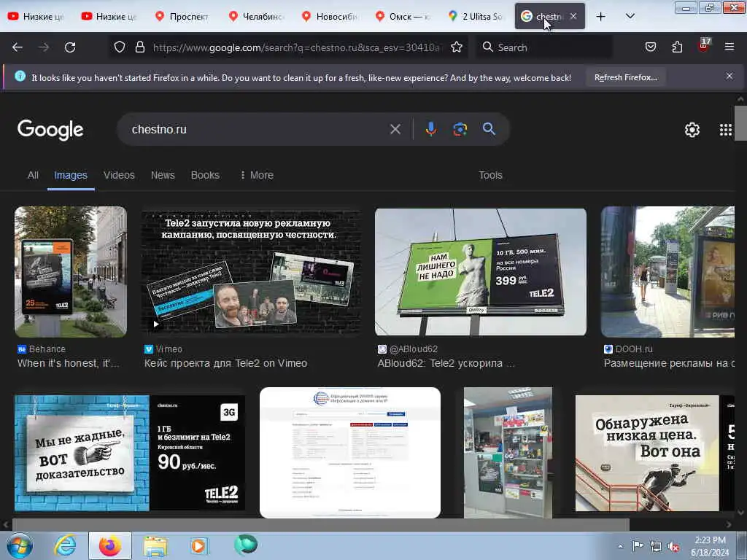Switch to the News tab

tap(163, 175)
